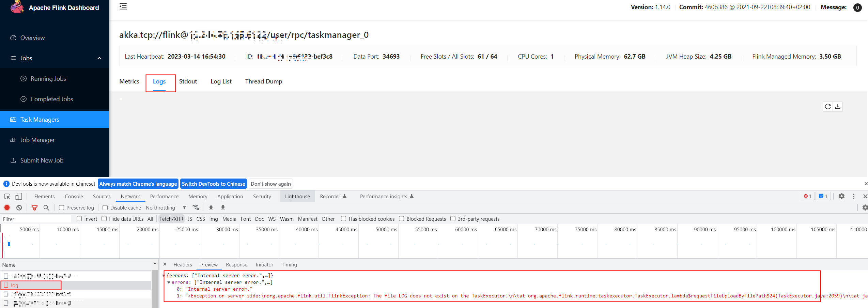Switch to DevTools Console tab

pos(74,197)
